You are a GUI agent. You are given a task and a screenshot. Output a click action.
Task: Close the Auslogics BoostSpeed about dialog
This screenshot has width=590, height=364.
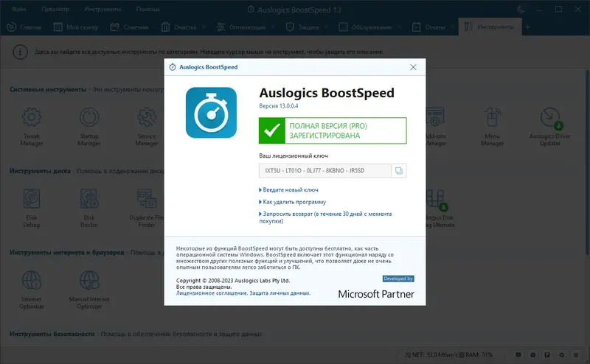click(413, 67)
